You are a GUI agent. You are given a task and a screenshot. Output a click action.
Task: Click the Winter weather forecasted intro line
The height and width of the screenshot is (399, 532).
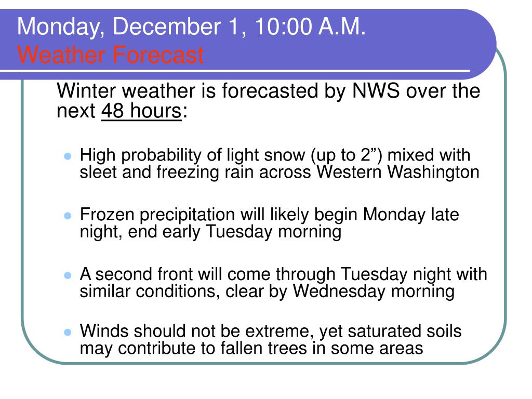tap(269, 101)
